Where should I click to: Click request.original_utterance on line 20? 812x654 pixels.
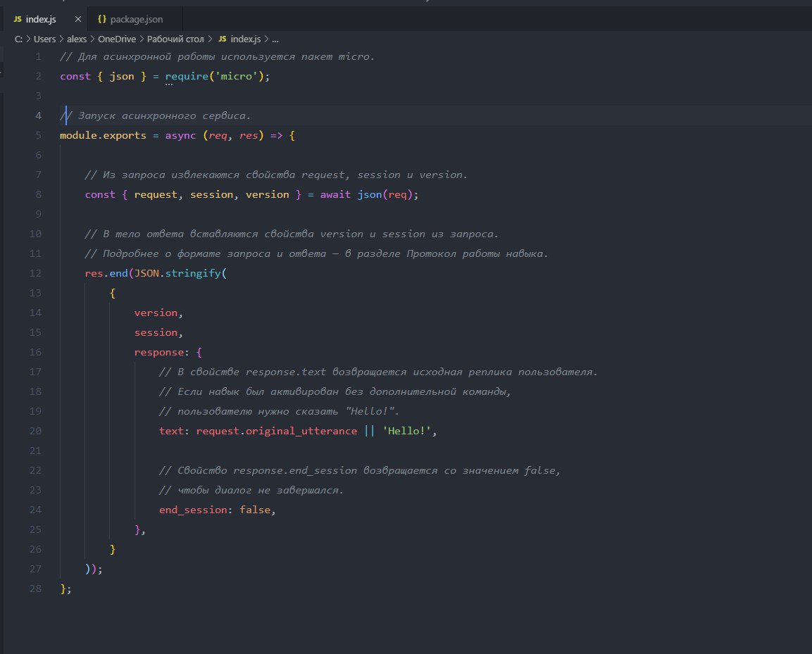[277, 431]
